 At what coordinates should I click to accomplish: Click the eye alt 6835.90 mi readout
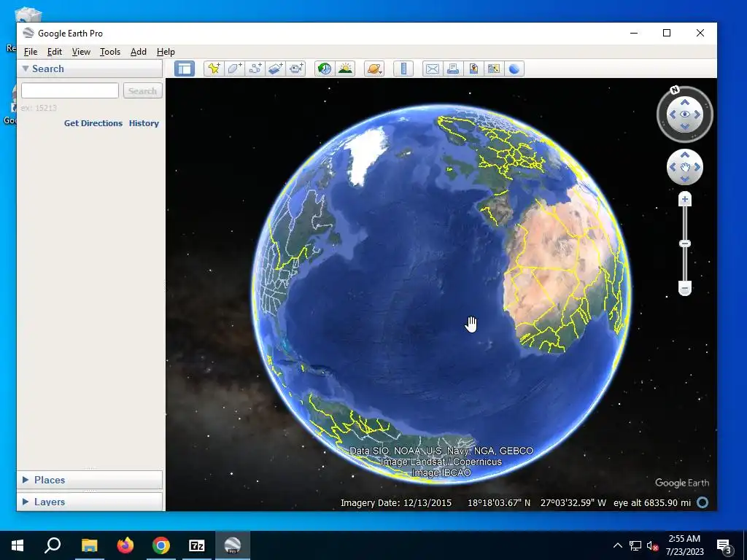[652, 503]
